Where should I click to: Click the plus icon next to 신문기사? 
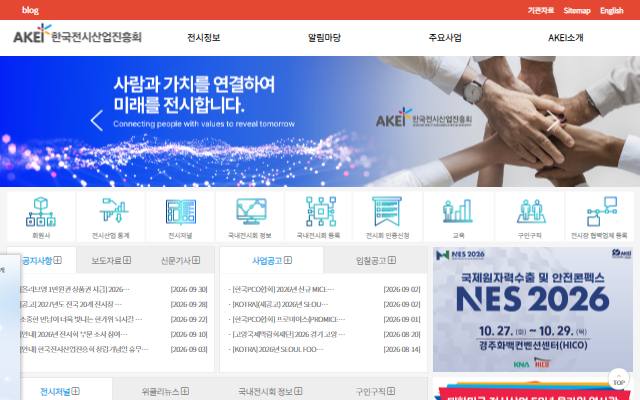[196, 260]
